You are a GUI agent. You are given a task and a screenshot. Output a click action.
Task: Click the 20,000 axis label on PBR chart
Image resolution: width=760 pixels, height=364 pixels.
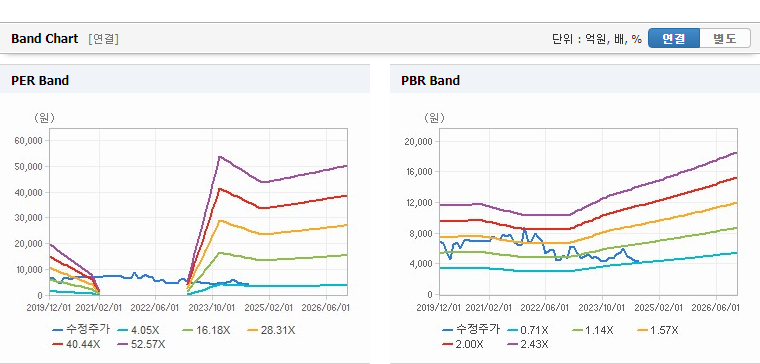(x=420, y=142)
